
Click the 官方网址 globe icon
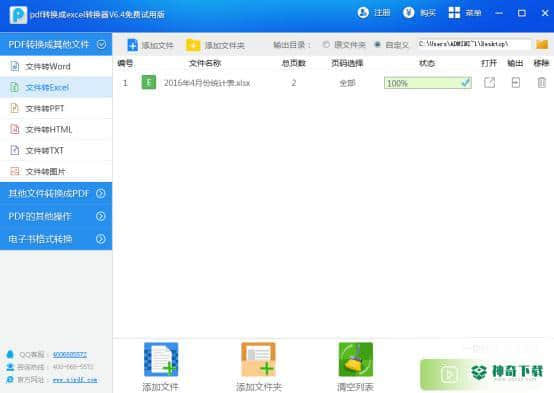pyautogui.click(x=10, y=380)
